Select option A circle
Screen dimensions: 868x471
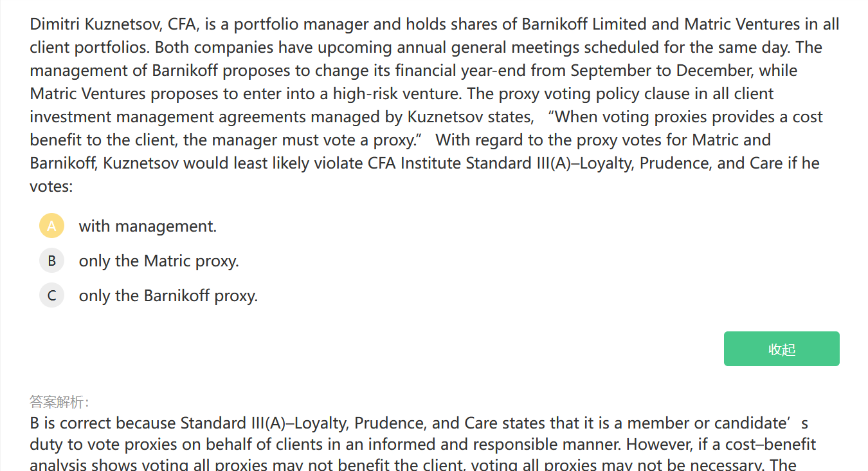pyautogui.click(x=51, y=226)
